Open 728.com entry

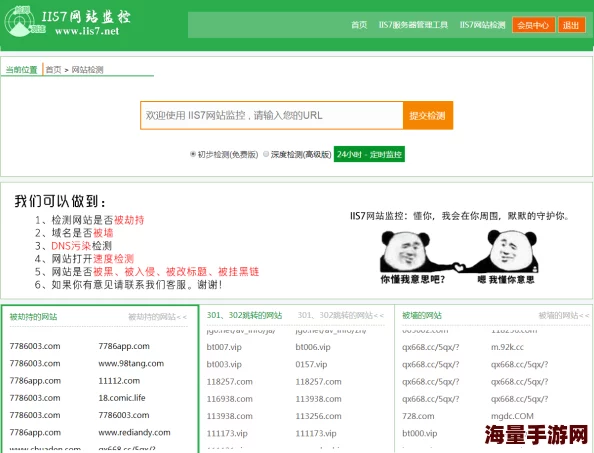pyautogui.click(x=418, y=416)
